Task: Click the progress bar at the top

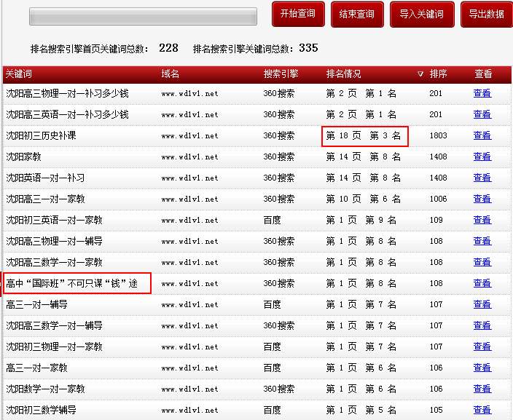Action: (143, 16)
